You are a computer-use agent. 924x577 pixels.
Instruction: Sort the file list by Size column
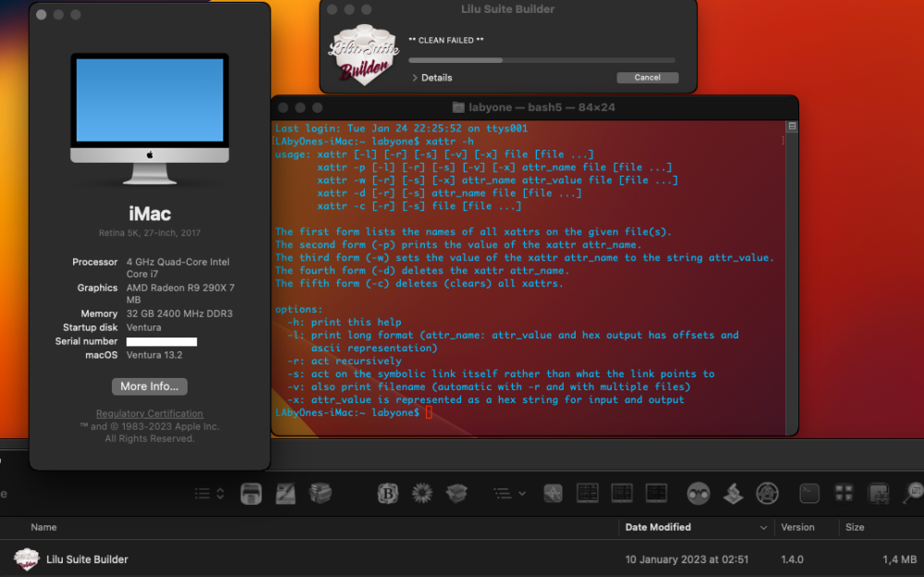pyautogui.click(x=855, y=527)
